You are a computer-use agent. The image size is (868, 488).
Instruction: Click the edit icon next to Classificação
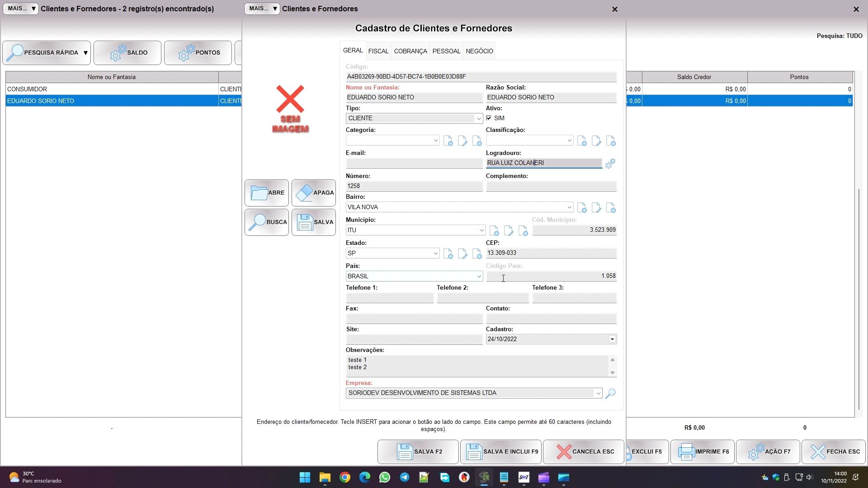[x=596, y=141]
